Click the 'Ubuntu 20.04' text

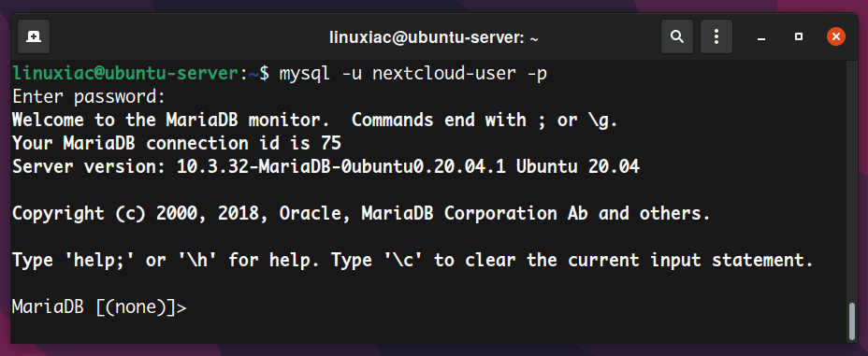(578, 166)
